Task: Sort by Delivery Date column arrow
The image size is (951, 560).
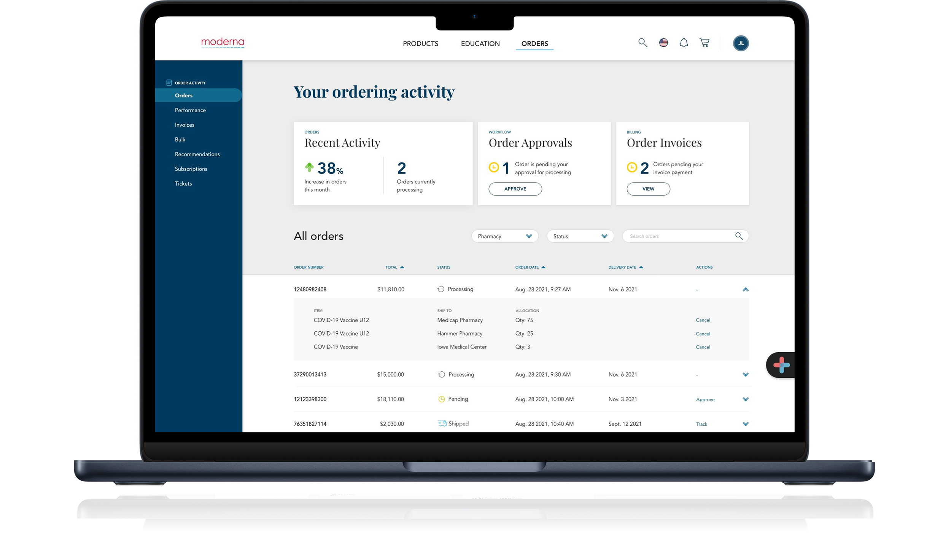Action: 641,267
